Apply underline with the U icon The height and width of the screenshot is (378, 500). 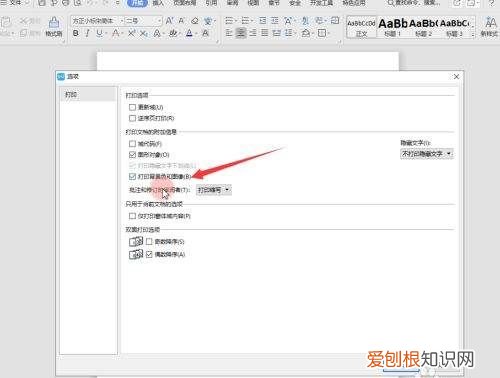99,33
